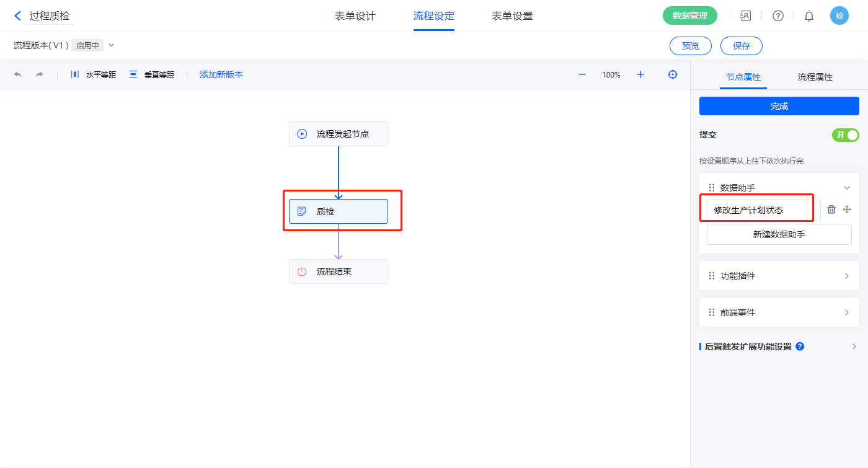Center the canvas with locate icon
Image resolution: width=868 pixels, height=468 pixels.
tap(673, 74)
